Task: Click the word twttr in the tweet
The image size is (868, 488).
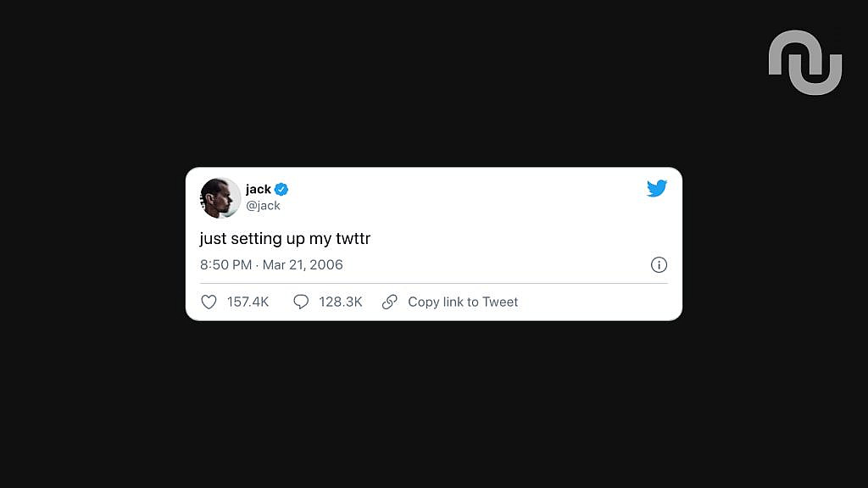Action: tap(353, 238)
